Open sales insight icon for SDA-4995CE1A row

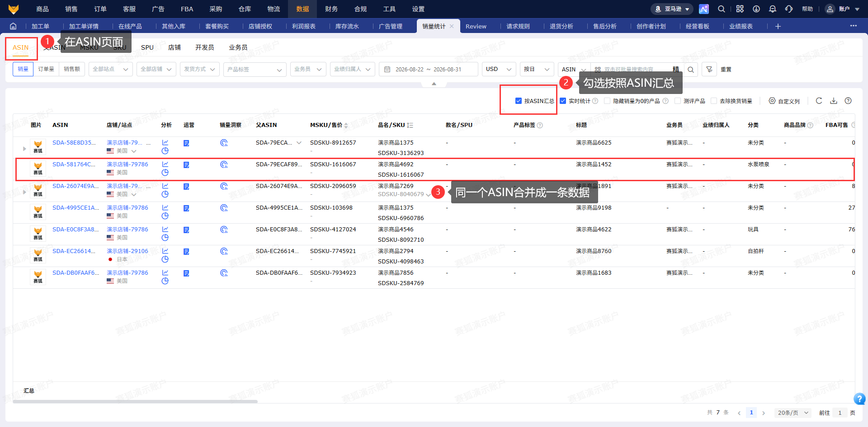click(x=224, y=208)
